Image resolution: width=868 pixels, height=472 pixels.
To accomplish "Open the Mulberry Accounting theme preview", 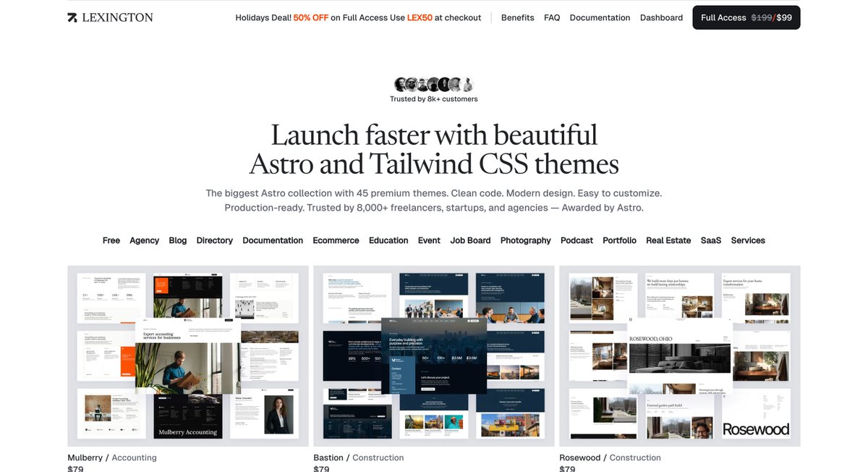I will 188,356.
